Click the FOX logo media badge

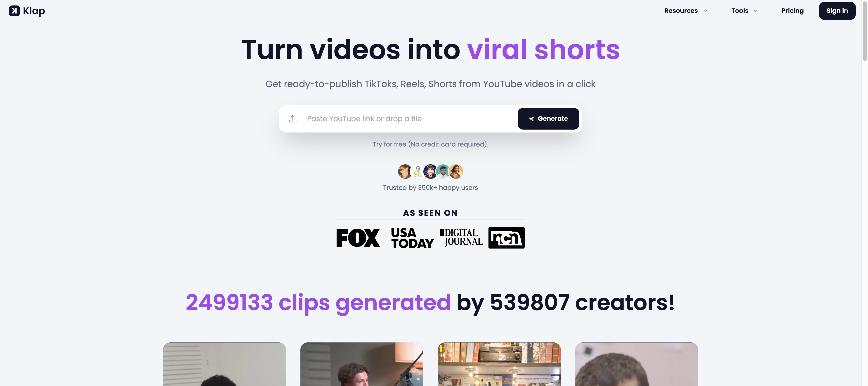358,237
